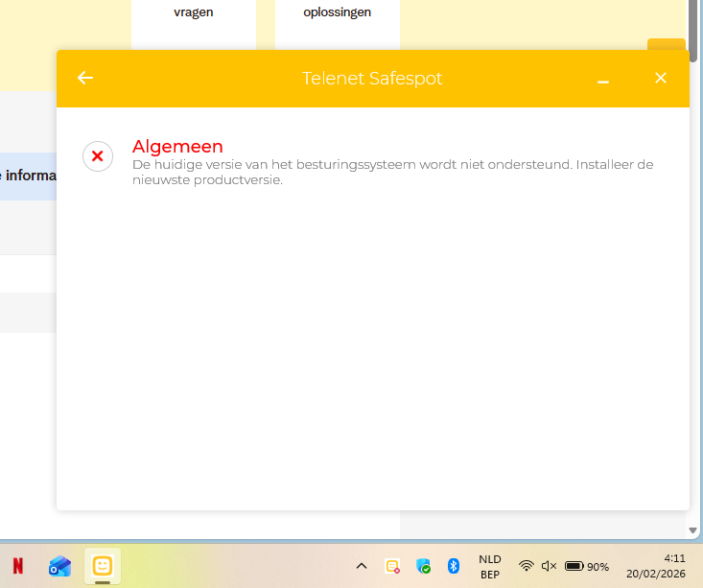Open Outlook from the taskbar
703x588 pixels.
click(x=59, y=566)
